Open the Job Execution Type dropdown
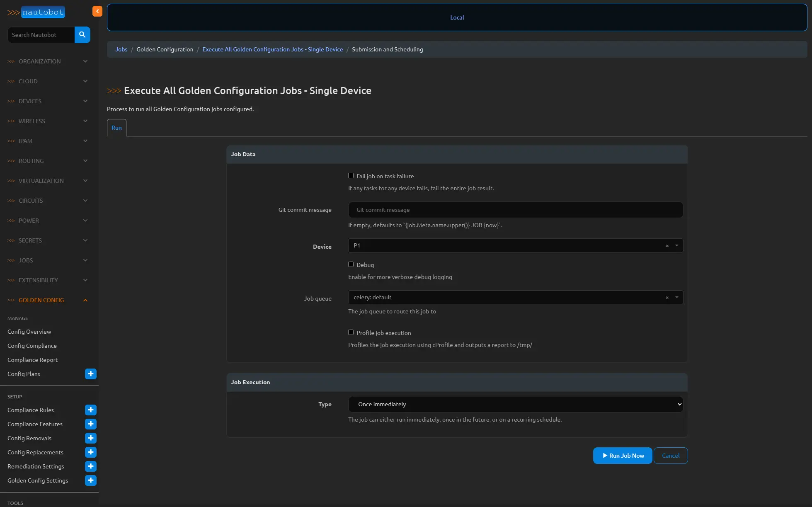The height and width of the screenshot is (507, 812). [515, 404]
